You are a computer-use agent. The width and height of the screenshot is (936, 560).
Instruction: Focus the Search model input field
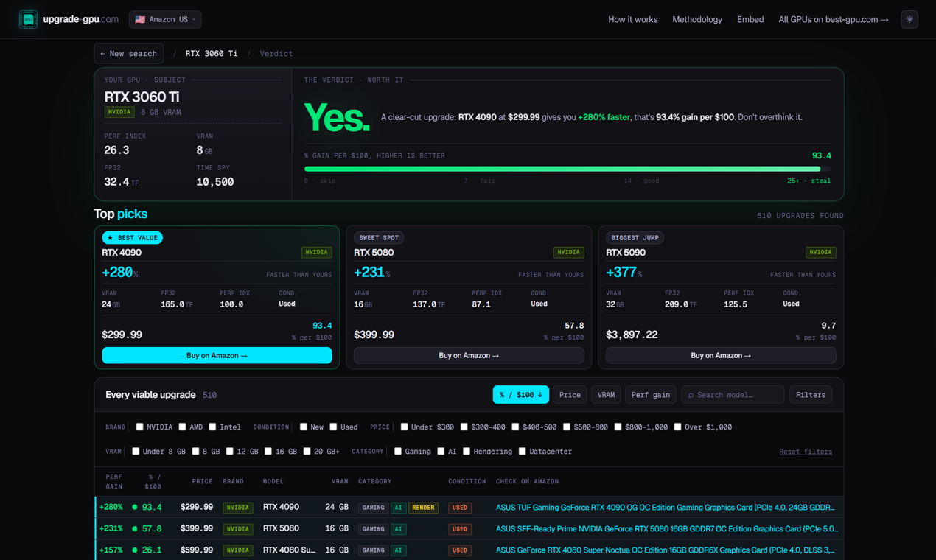[x=733, y=395]
